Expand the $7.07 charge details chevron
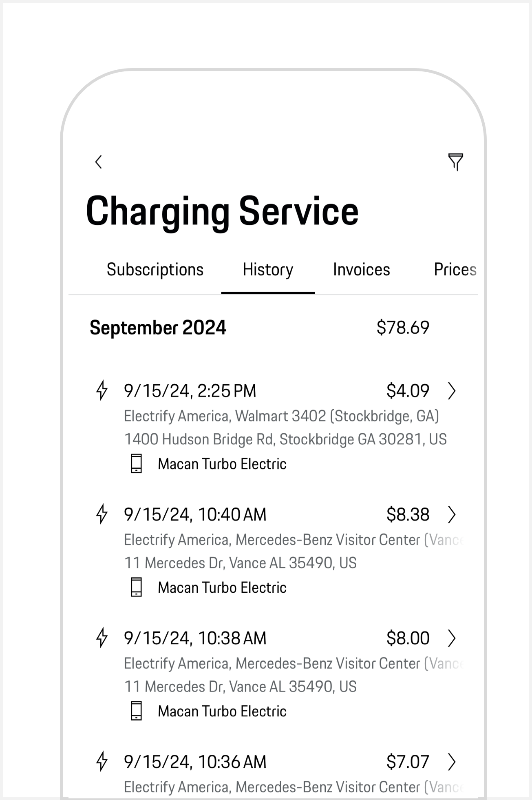This screenshot has width=532, height=800. pos(451,762)
